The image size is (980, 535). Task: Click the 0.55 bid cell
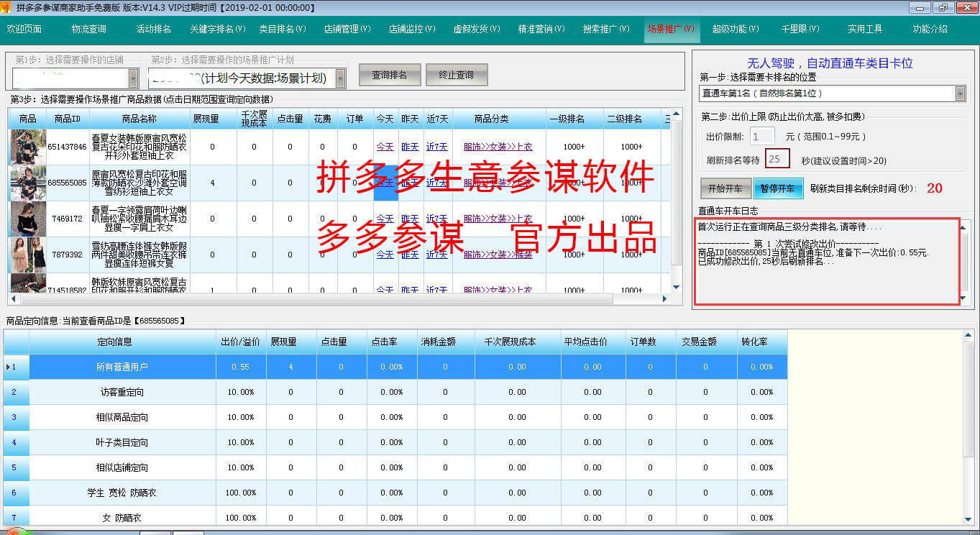point(241,367)
